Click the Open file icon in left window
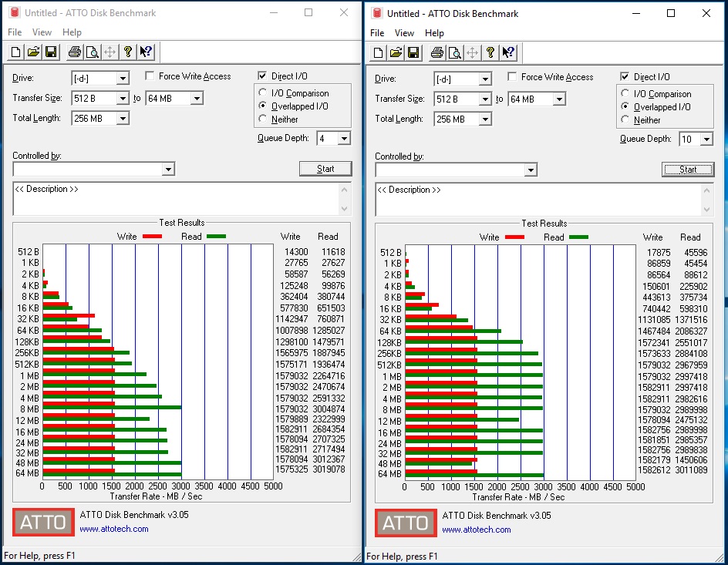The image size is (728, 565). 33,52
